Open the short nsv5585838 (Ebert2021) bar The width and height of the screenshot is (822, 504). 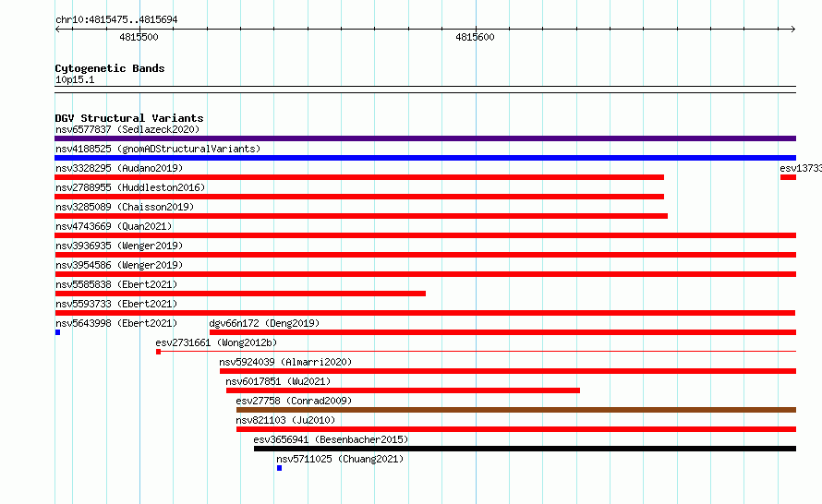pyautogui.click(x=240, y=294)
